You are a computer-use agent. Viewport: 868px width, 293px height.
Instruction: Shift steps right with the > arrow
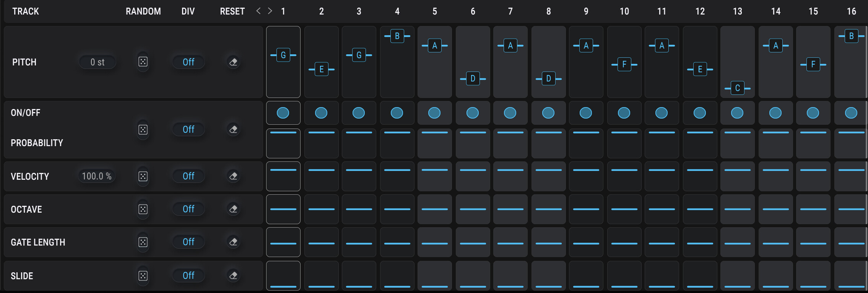click(x=270, y=11)
